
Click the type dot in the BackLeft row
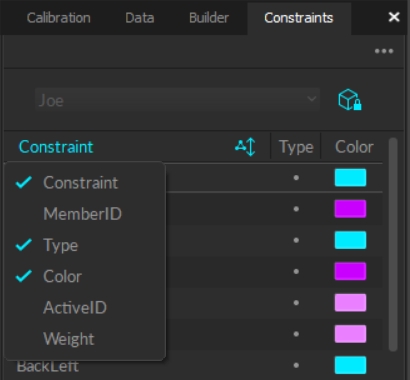click(x=296, y=365)
